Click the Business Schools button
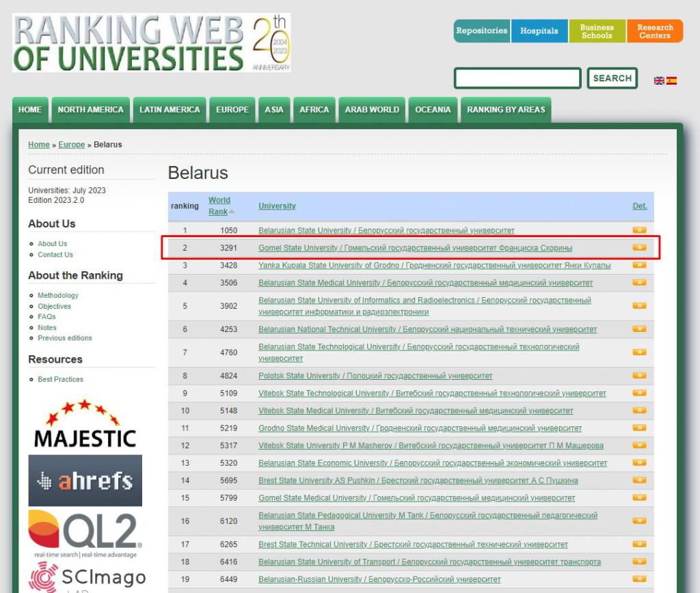Viewport: 700px width, 593px height. coord(597,31)
